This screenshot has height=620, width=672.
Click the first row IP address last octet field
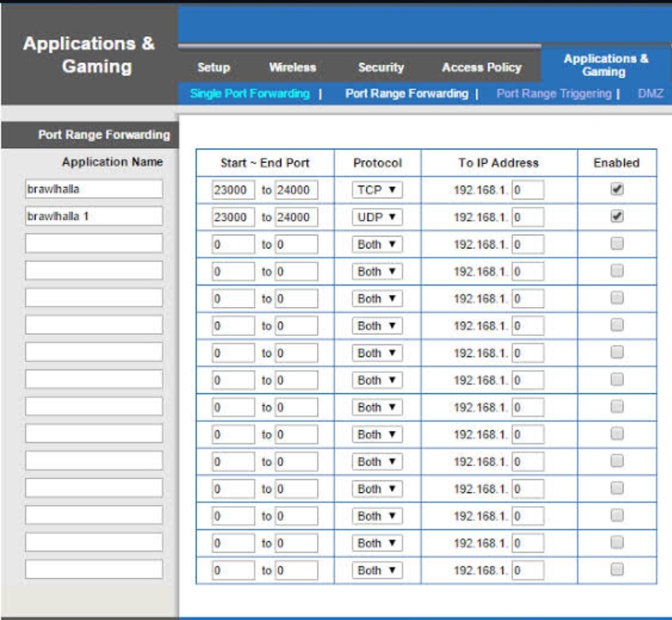pos(528,190)
